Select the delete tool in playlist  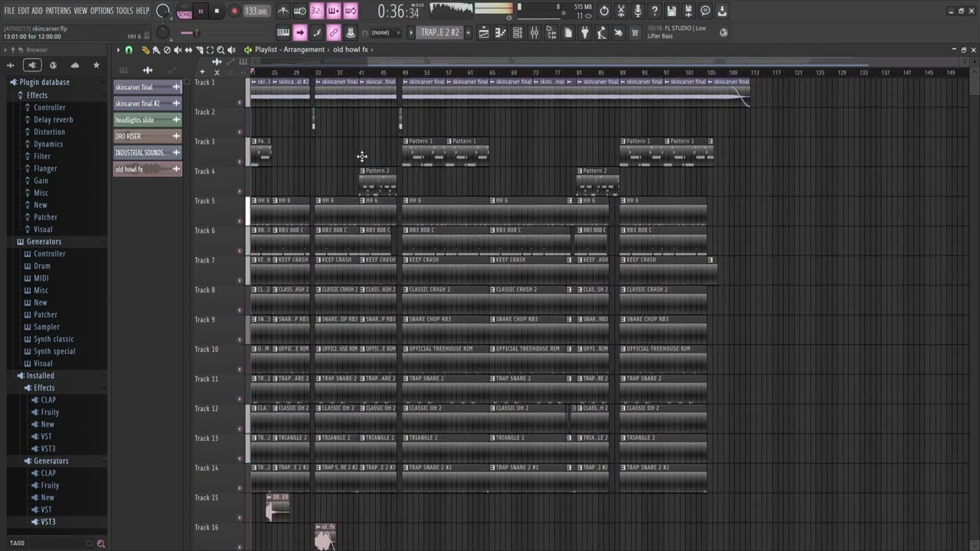click(167, 50)
